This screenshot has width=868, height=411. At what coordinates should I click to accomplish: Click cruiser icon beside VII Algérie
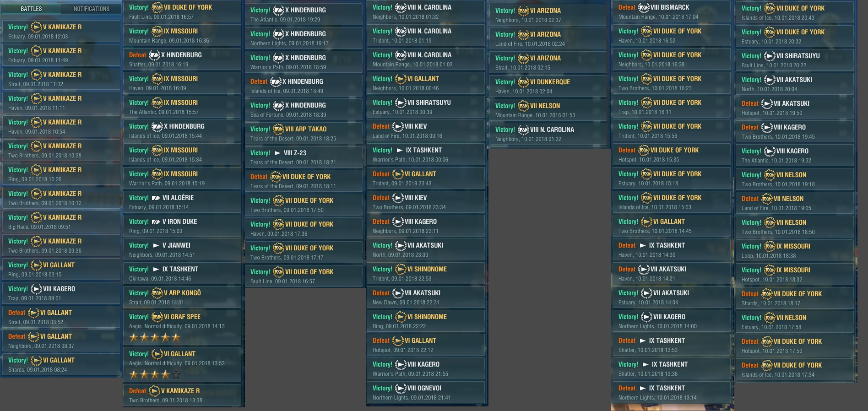(x=156, y=198)
